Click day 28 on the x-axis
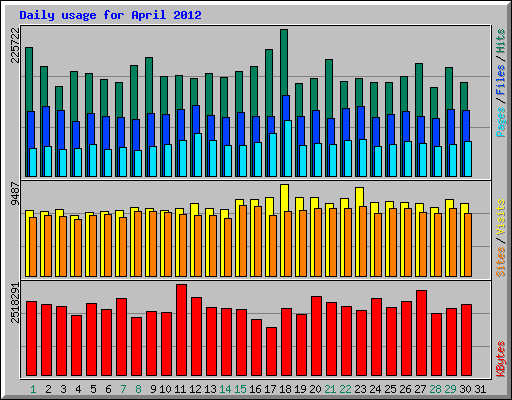The image size is (512, 400). pyautogui.click(x=435, y=389)
